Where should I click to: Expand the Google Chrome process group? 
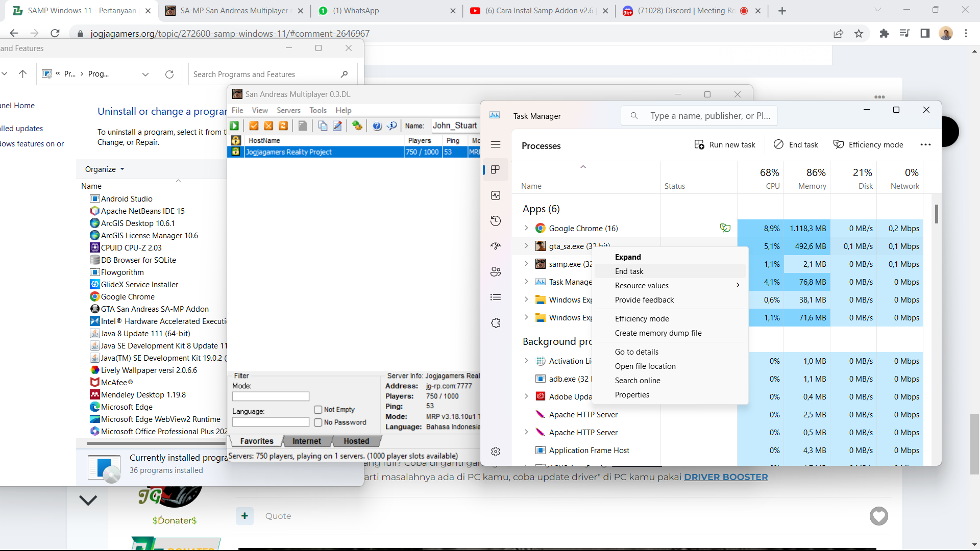pyautogui.click(x=526, y=228)
